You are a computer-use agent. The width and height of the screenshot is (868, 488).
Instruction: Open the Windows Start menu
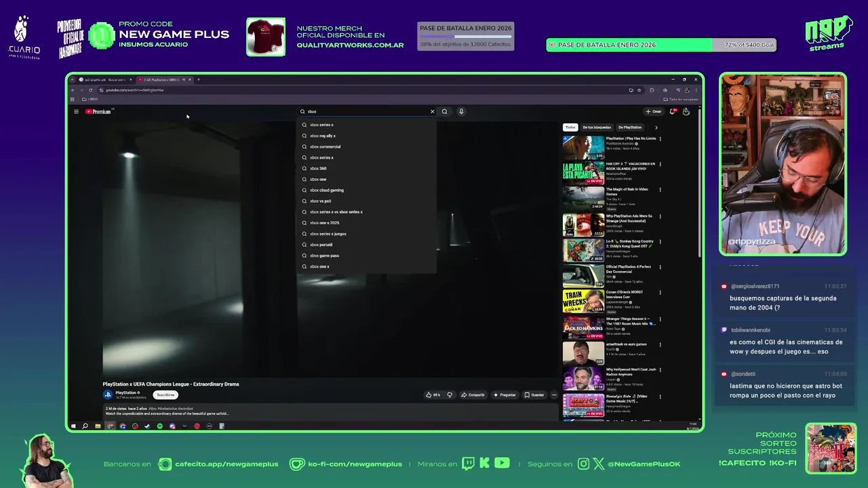[73, 426]
